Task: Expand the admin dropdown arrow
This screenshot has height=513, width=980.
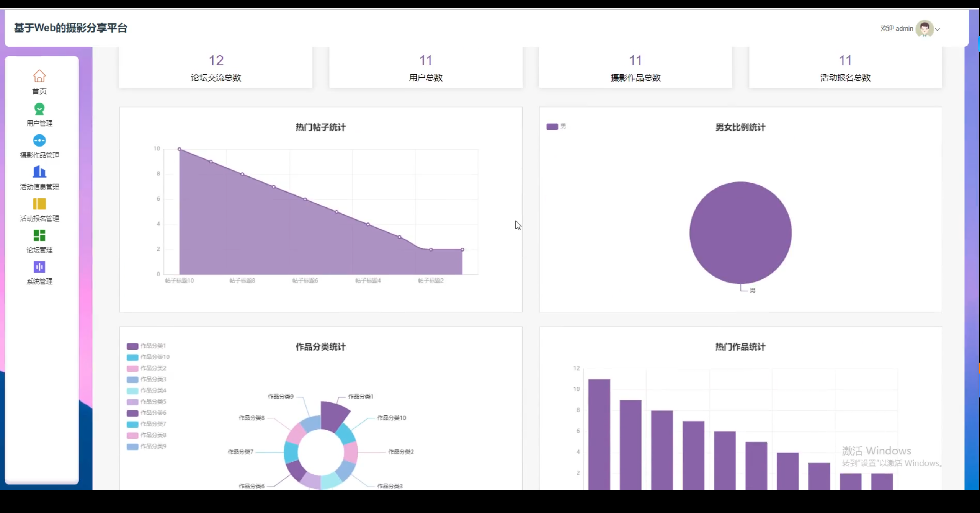Action: [938, 29]
